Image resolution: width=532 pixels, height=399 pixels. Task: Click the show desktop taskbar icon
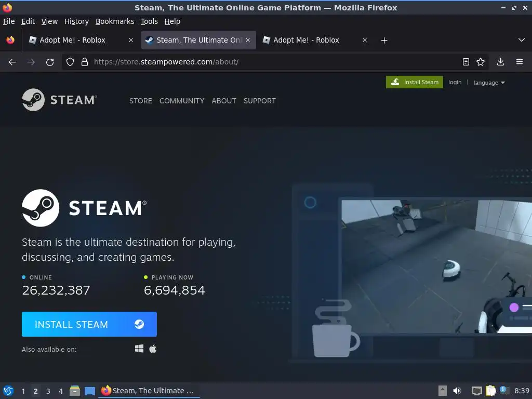[89, 391]
